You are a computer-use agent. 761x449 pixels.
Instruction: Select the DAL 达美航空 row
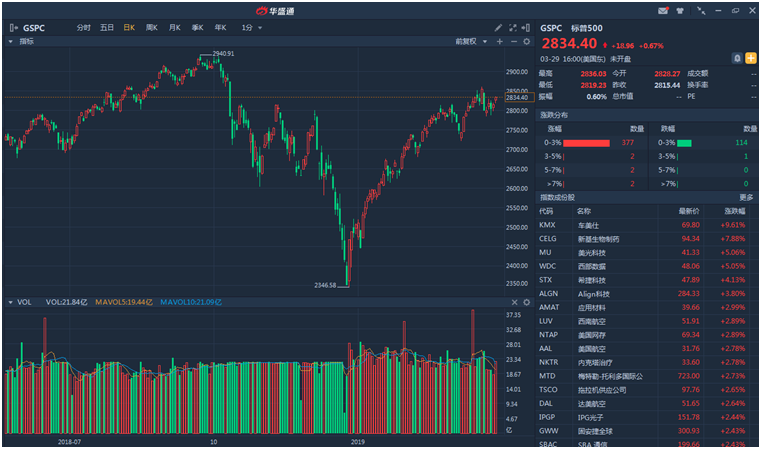click(x=645, y=403)
